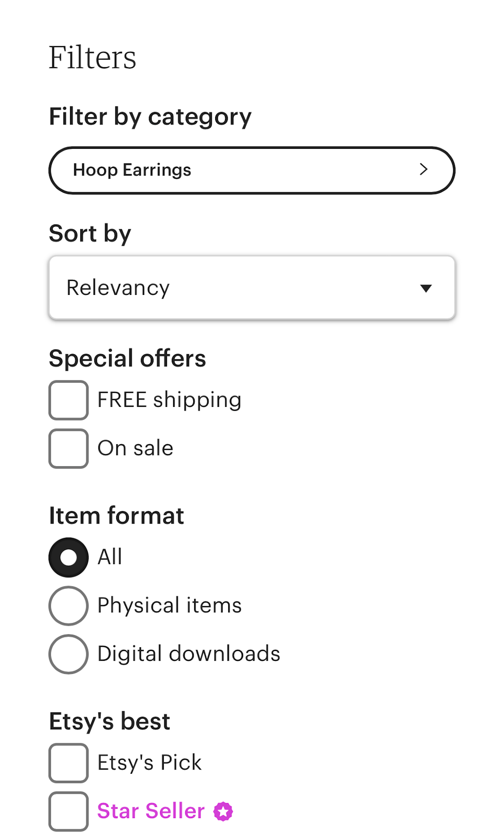Image resolution: width=504 pixels, height=840 pixels.
Task: Choose Digital downloads item format
Action: (x=68, y=654)
